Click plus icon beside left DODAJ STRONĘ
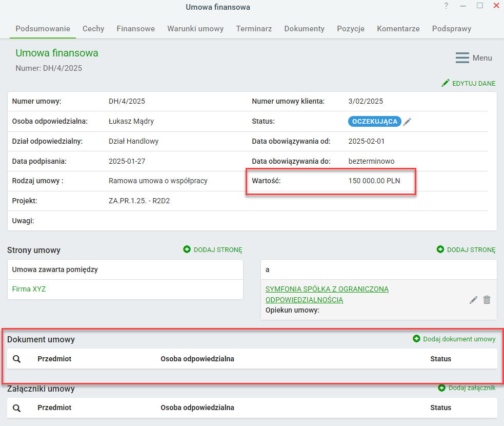The image size is (504, 426). pos(187,249)
